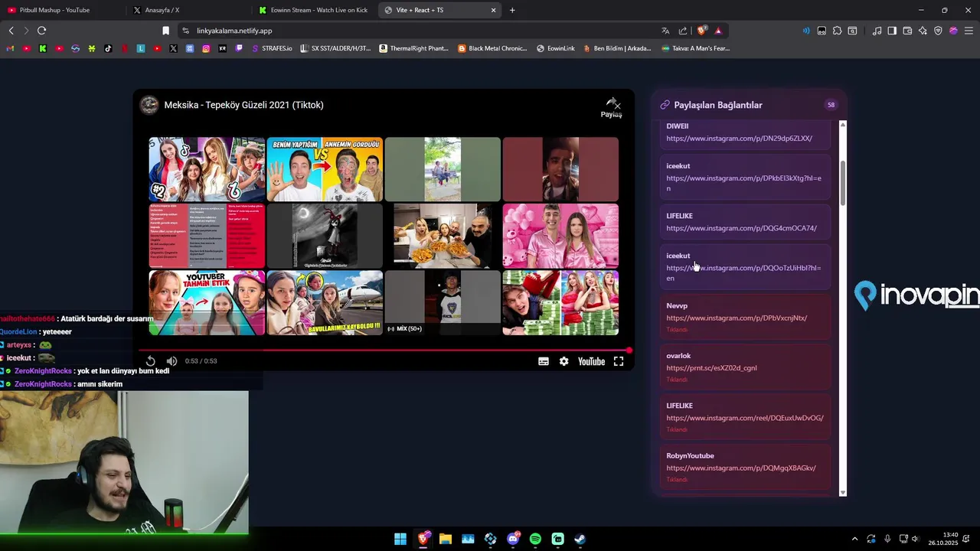
Task: Open Brave Rewards triangle icon
Action: point(718,31)
